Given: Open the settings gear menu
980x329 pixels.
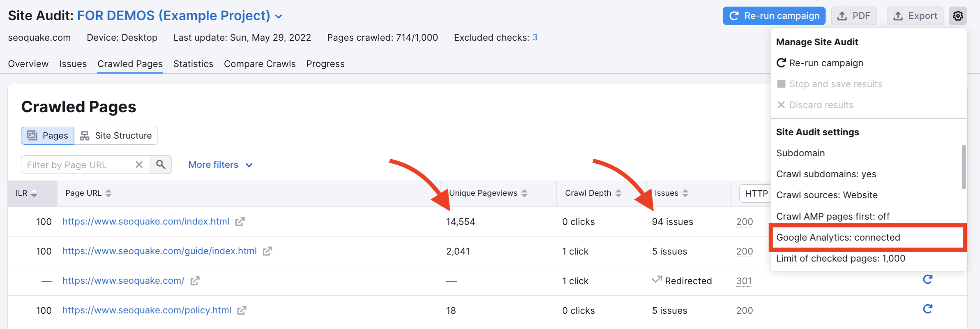Looking at the screenshot, I should (x=958, y=16).
